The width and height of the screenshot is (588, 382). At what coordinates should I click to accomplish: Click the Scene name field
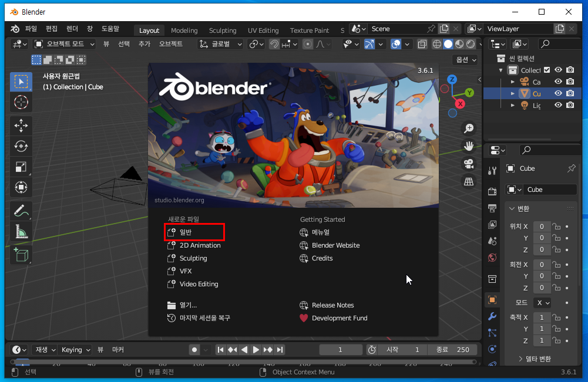click(x=398, y=29)
